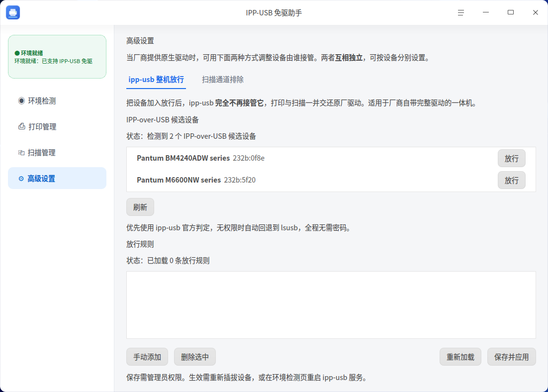Minimize the IPP-USB window
This screenshot has width=548, height=392.
486,12
